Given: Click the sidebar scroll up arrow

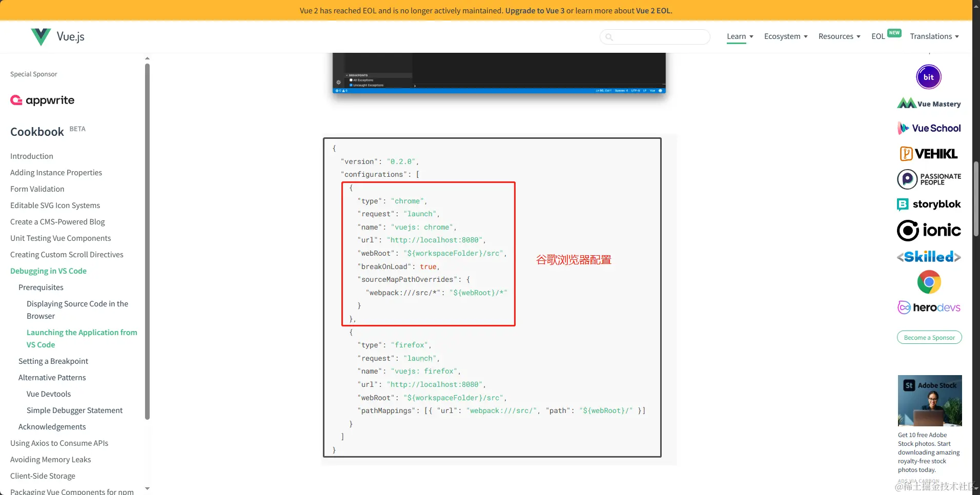Looking at the screenshot, I should tap(148, 58).
